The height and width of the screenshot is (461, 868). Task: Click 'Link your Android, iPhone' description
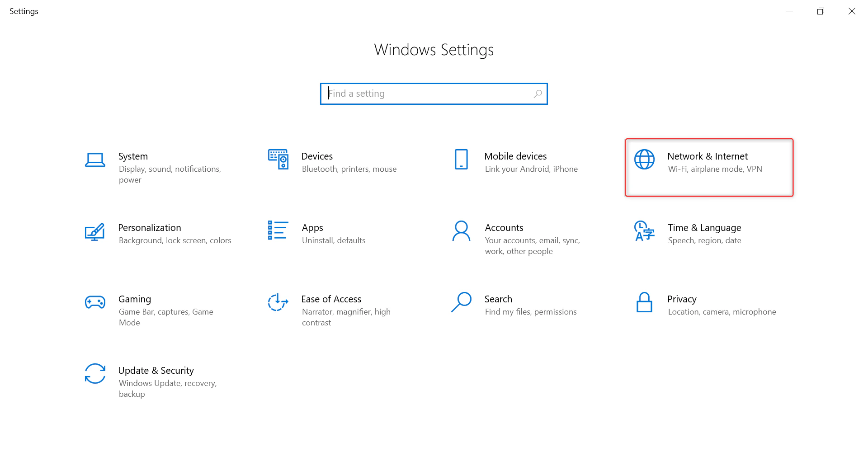coord(531,169)
